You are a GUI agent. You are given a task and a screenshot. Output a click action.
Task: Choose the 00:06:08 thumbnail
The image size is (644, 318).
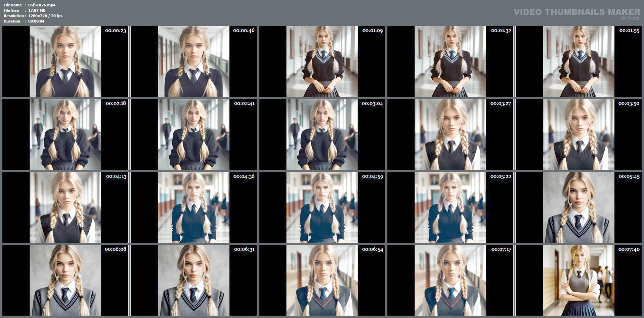pos(66,280)
